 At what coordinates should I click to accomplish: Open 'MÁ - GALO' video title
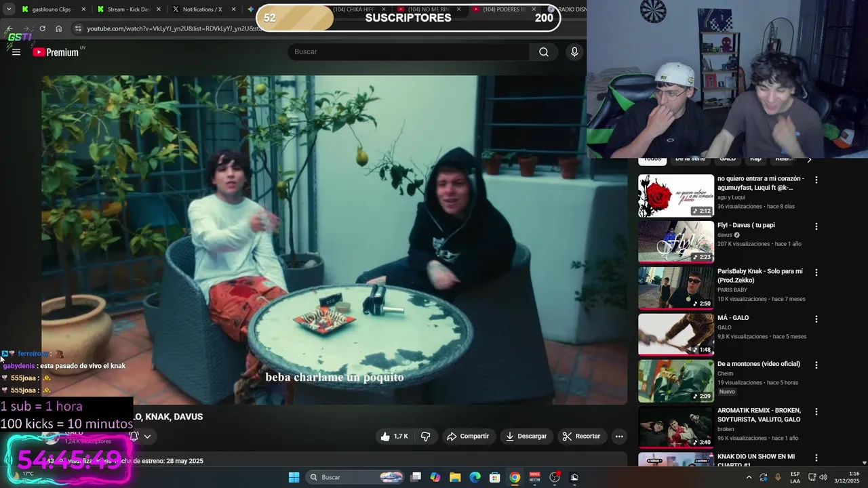(x=733, y=318)
